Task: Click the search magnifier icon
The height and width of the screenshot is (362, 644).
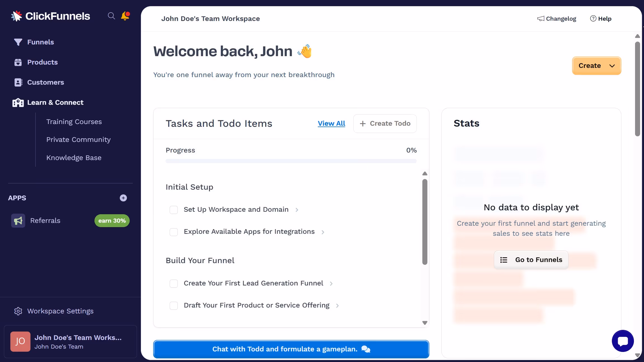Action: click(111, 16)
